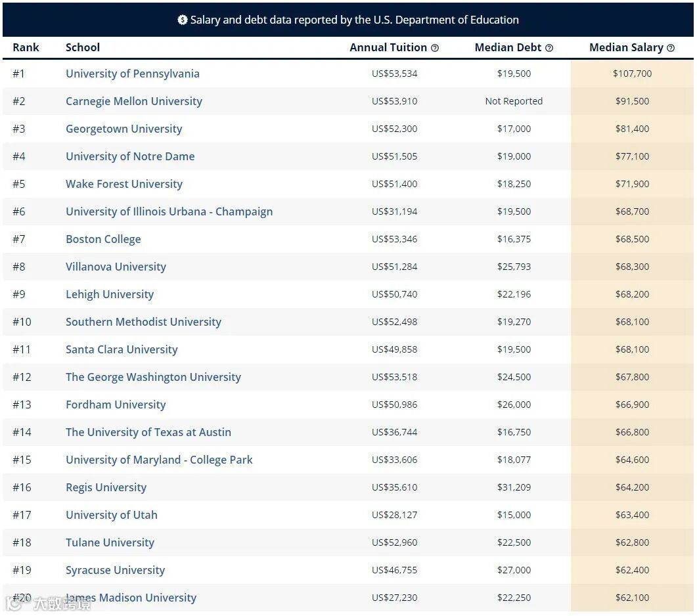The image size is (697, 616).
Task: Select the $15,000 median debt cell
Action: pos(514,515)
